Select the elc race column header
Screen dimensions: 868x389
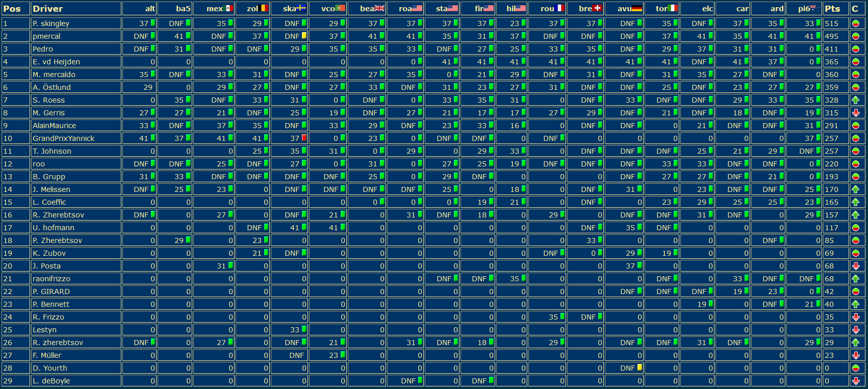707,9
